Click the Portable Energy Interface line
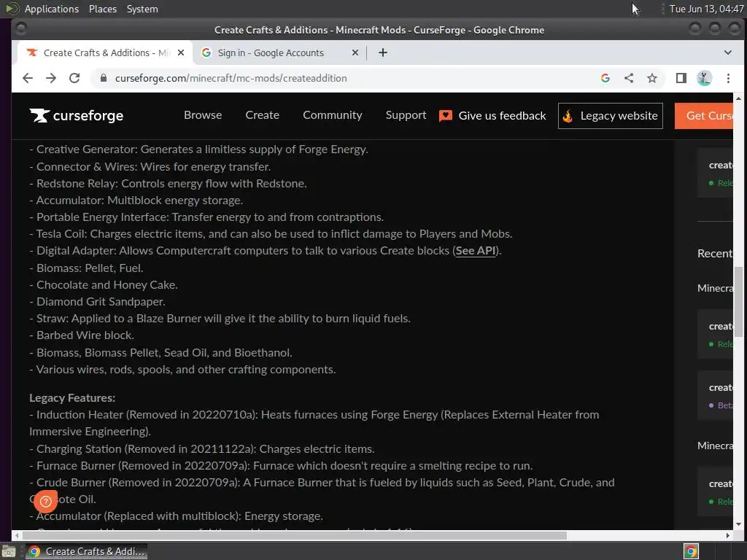This screenshot has width=747, height=560. [206, 217]
